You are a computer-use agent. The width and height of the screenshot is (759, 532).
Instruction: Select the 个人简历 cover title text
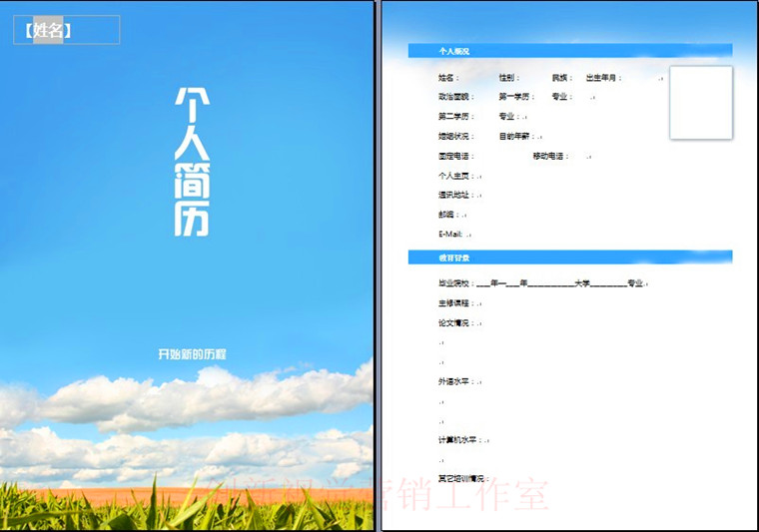tap(191, 162)
